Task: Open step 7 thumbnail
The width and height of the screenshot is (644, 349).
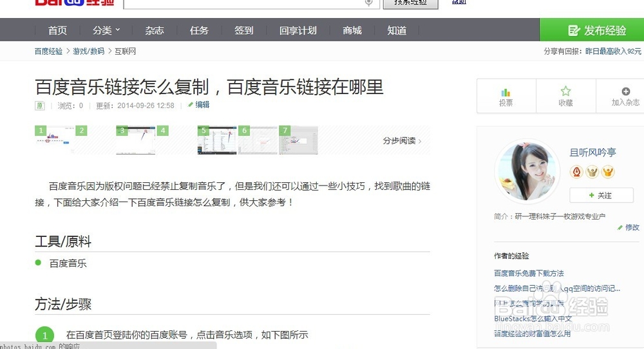Action: 298,140
